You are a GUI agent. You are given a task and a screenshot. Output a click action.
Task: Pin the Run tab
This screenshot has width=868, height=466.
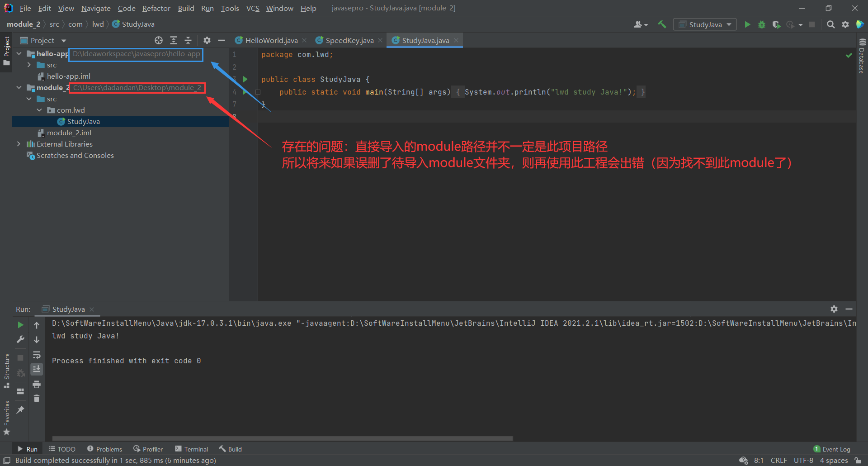(20, 409)
